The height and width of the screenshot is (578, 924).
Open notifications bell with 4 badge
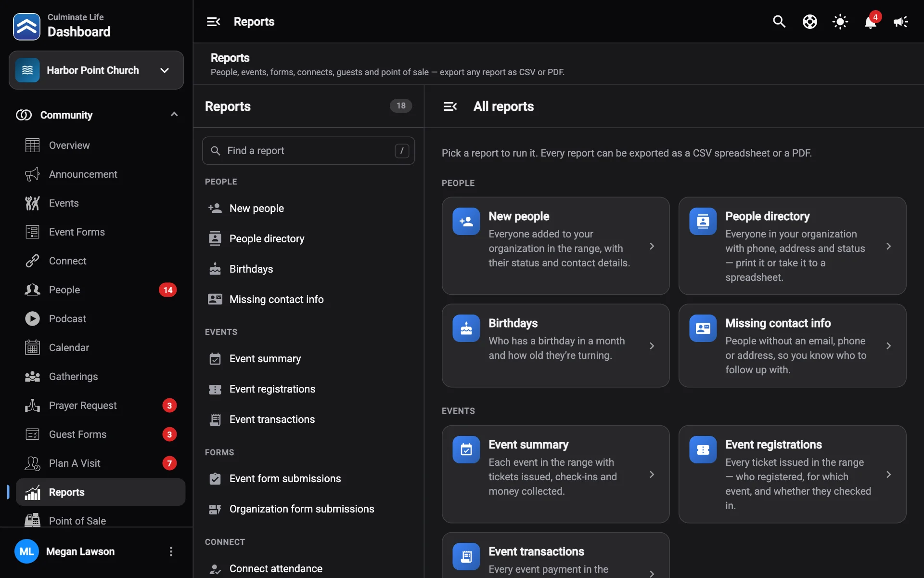871,22
